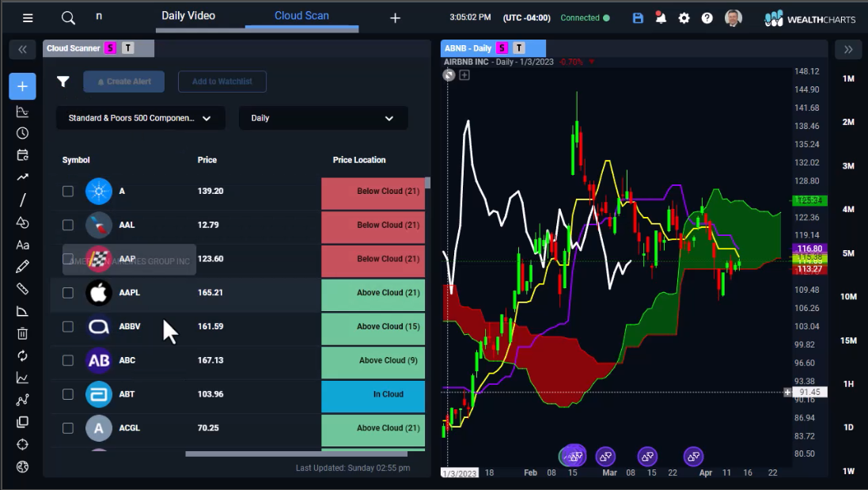Image resolution: width=868 pixels, height=490 pixels.
Task: Add a new workspace tab
Action: (x=395, y=18)
